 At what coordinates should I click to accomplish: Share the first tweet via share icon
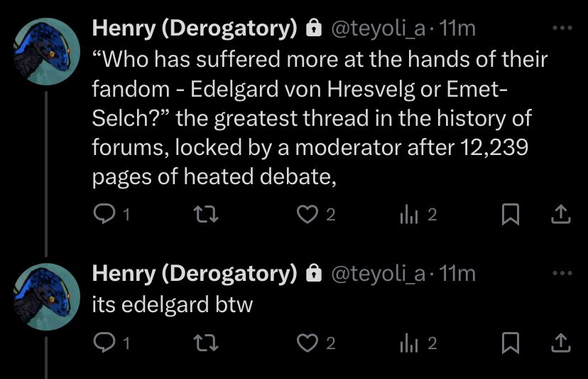pos(560,214)
